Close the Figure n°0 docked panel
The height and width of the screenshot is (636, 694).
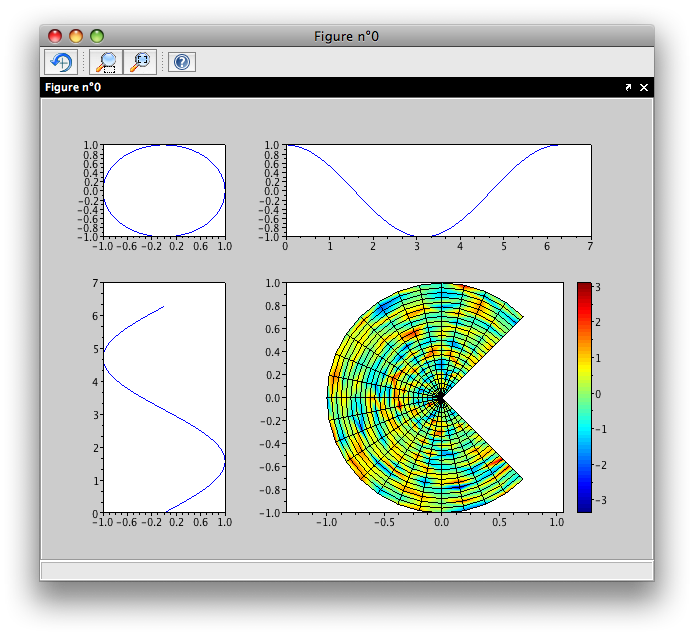tap(644, 88)
